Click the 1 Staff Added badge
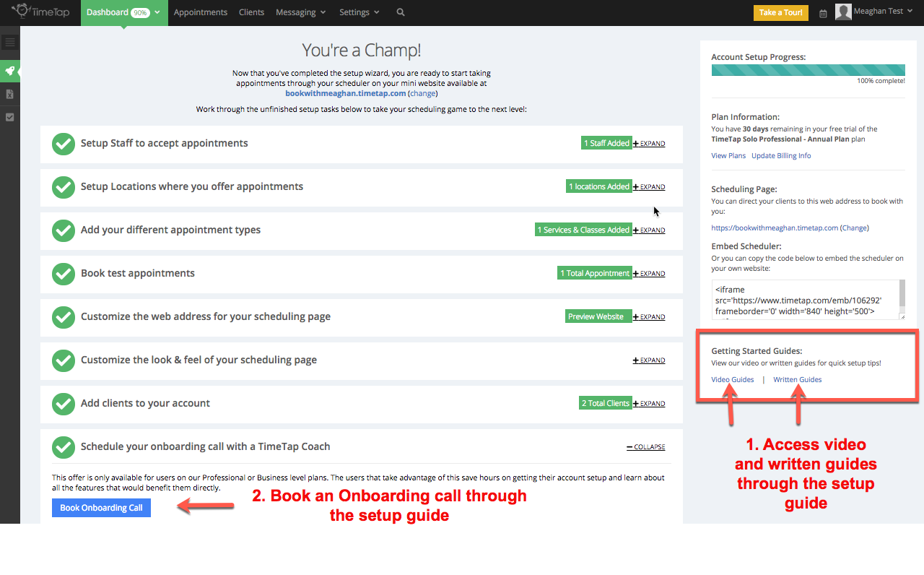This screenshot has width=924, height=575. (x=606, y=144)
